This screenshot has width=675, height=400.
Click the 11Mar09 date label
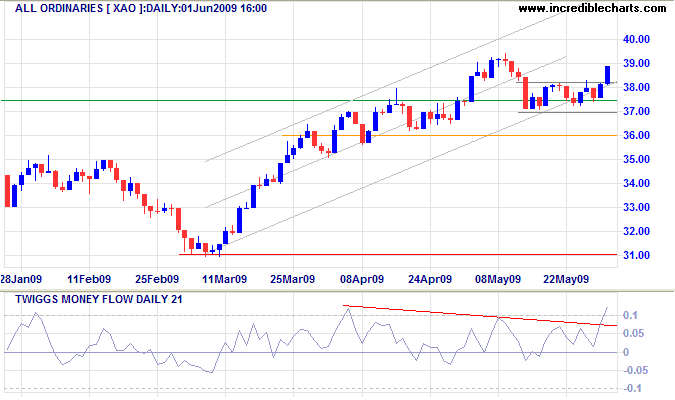pos(225,279)
